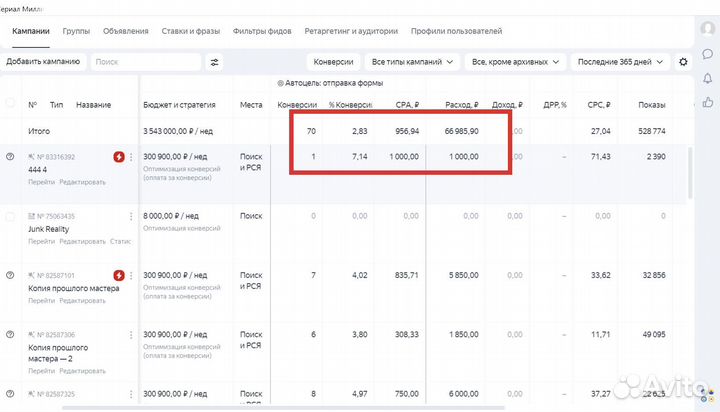Click Редактировать link under campaign 444 4
Screen dimensions: 720x412
coord(83,182)
